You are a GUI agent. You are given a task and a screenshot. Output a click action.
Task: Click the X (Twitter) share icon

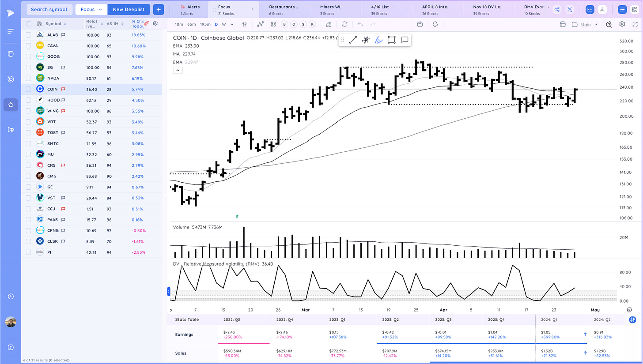point(569,9)
